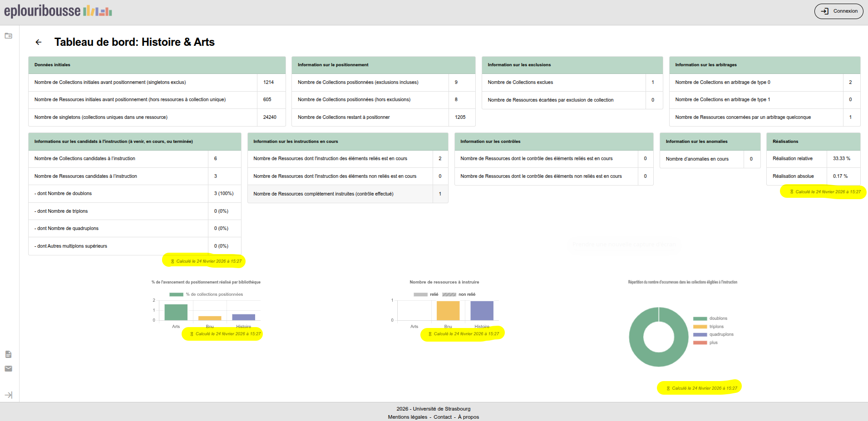Click the Connexion button
The height and width of the screenshot is (421, 868).
pyautogui.click(x=838, y=11)
